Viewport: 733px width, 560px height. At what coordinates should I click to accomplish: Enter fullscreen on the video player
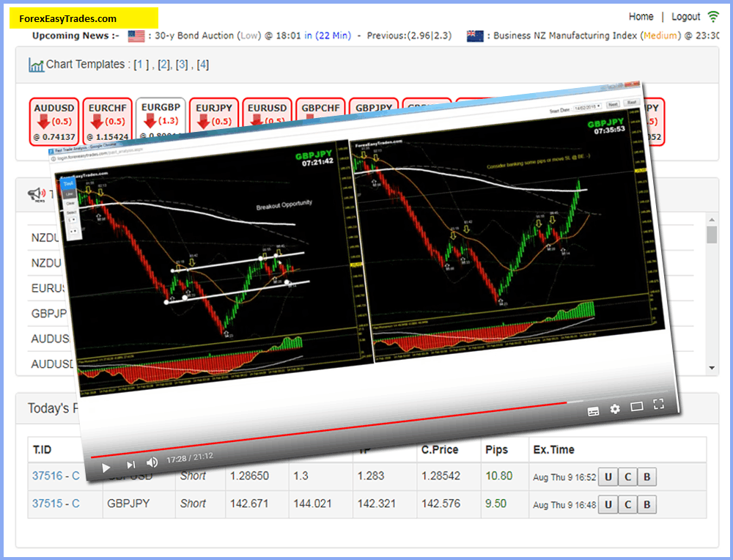(658, 404)
